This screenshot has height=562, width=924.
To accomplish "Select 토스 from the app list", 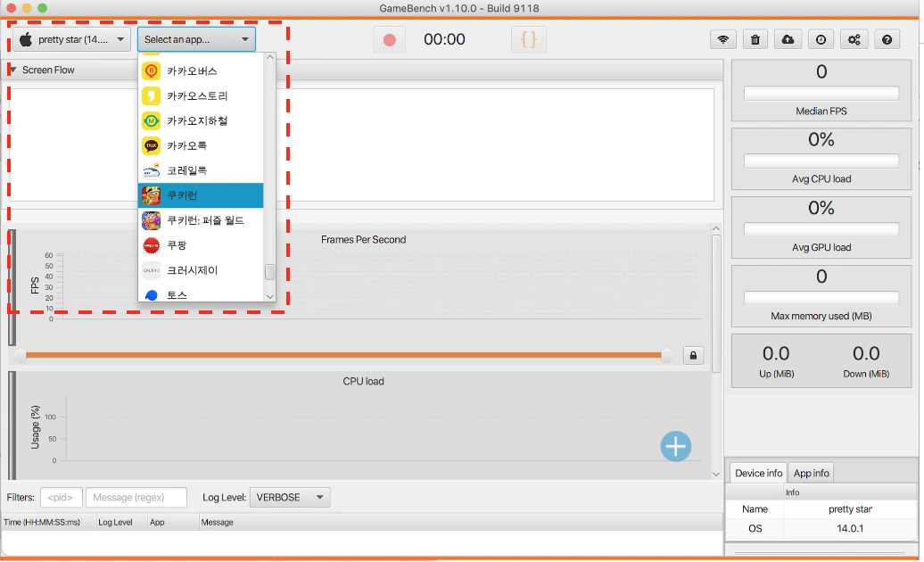I will pos(201,293).
